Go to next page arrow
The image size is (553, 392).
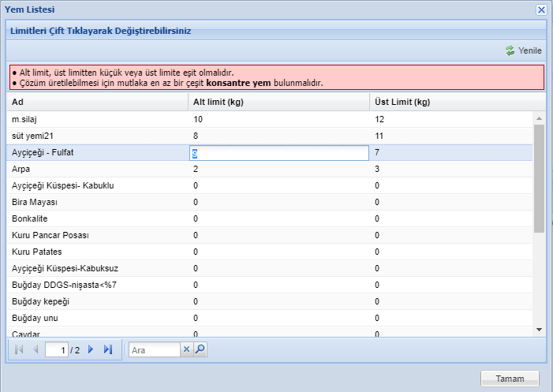[91, 349]
